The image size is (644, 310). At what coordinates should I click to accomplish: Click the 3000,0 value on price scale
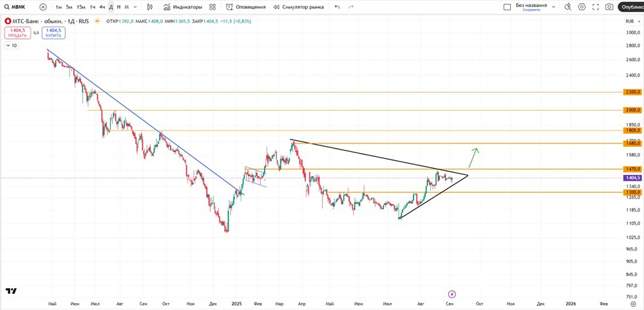click(632, 32)
